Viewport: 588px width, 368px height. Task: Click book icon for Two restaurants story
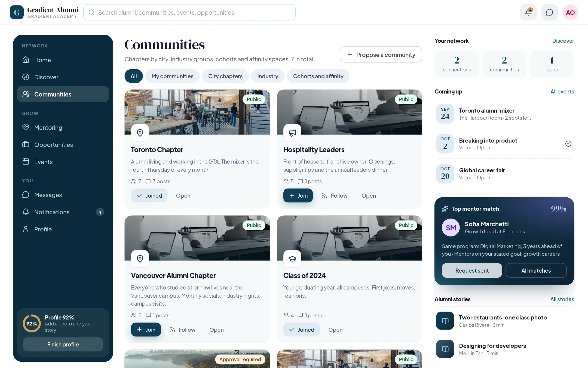click(445, 321)
